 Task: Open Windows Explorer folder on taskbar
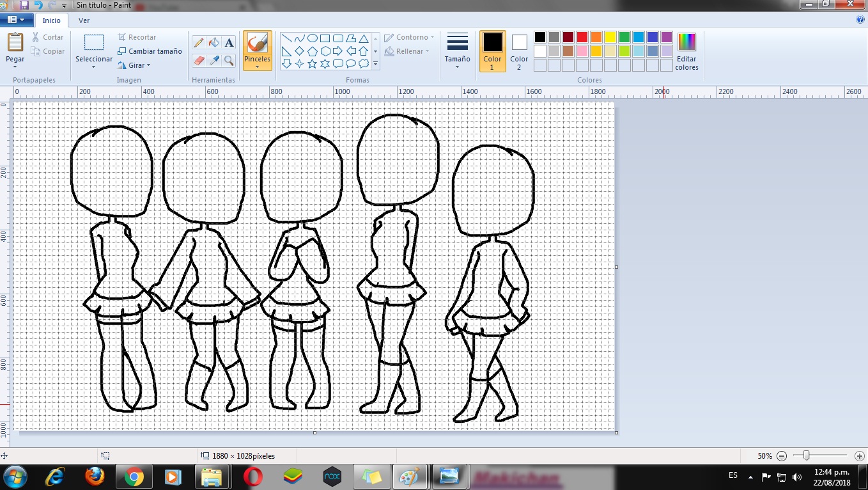click(x=212, y=477)
